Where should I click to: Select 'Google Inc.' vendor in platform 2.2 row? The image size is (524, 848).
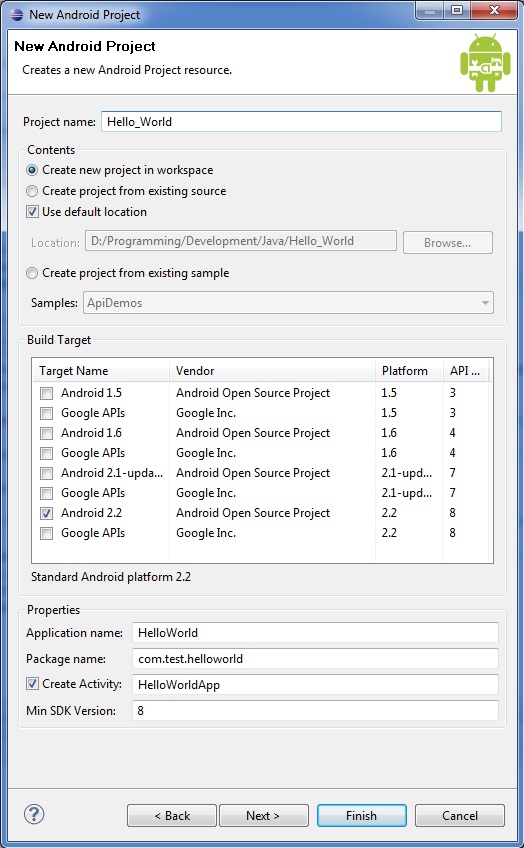point(205,533)
